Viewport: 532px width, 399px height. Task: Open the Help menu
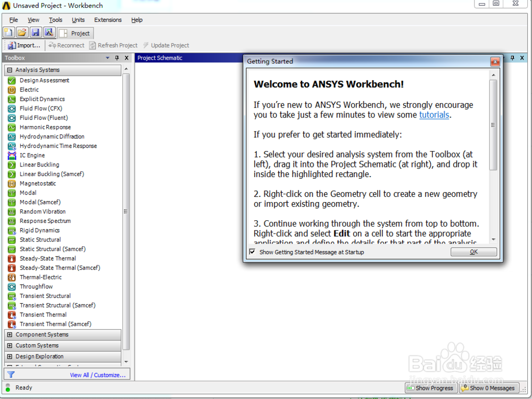point(137,20)
